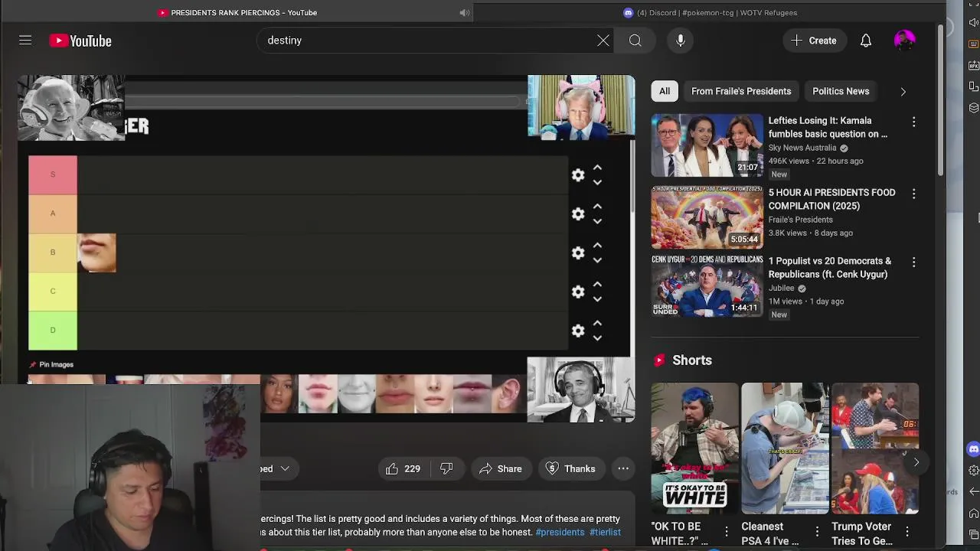Open settings gear for B tier row
The image size is (980, 551).
[x=578, y=253]
